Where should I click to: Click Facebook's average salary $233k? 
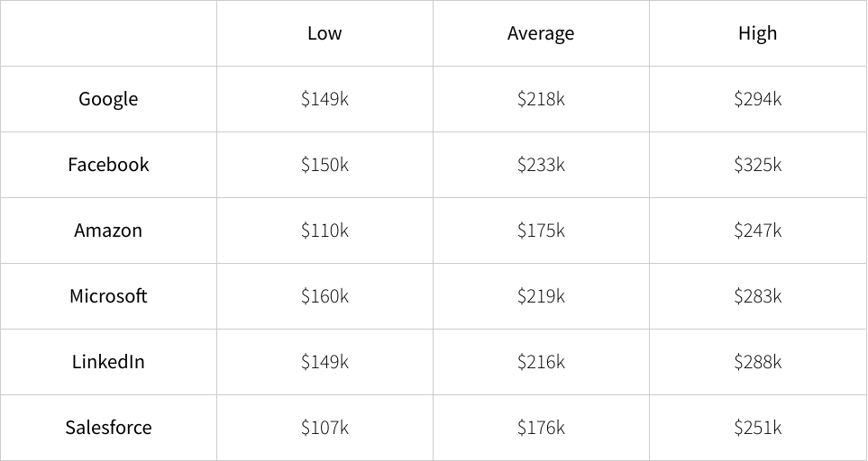541,165
